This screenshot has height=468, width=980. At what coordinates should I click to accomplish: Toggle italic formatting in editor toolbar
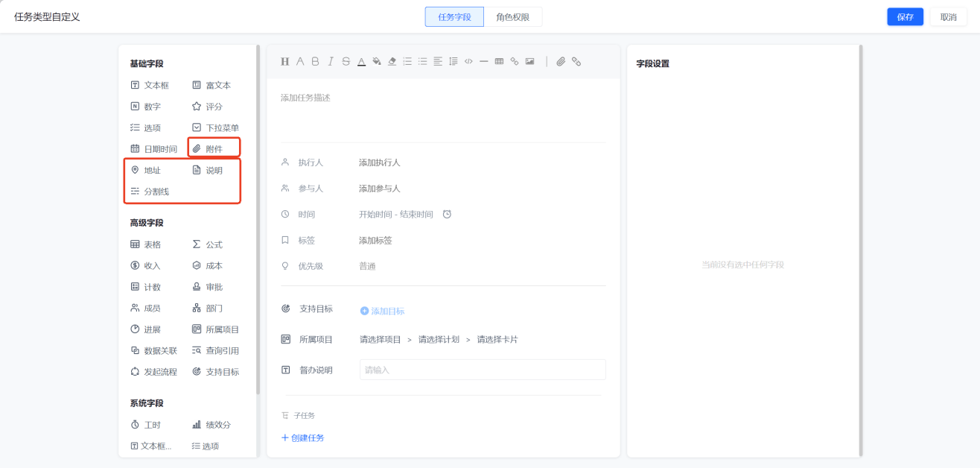tap(331, 62)
